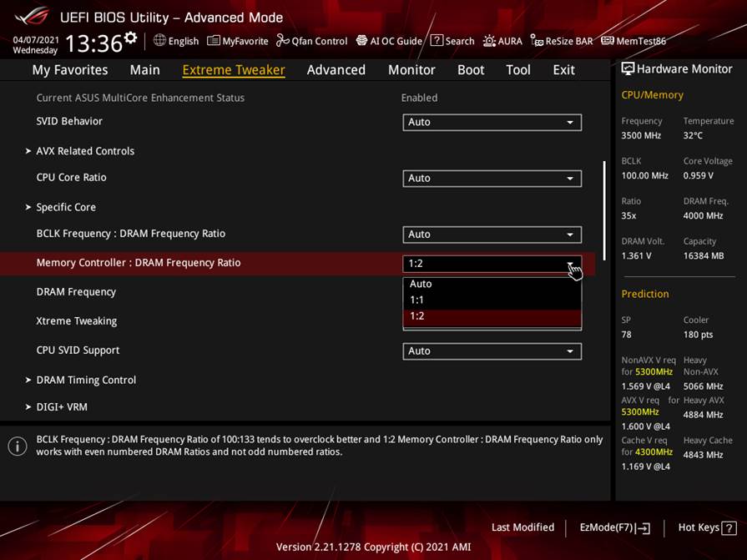The image size is (747, 560).
Task: Click Current ASUS MultiCore Enhancement Status text
Action: point(140,98)
